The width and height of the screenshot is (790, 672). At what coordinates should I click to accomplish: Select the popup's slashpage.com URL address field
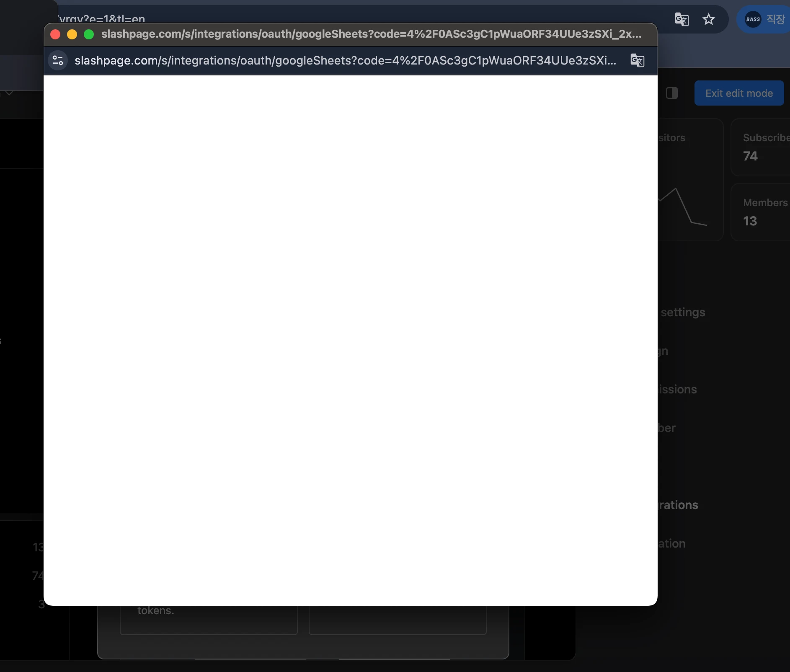pyautogui.click(x=345, y=61)
